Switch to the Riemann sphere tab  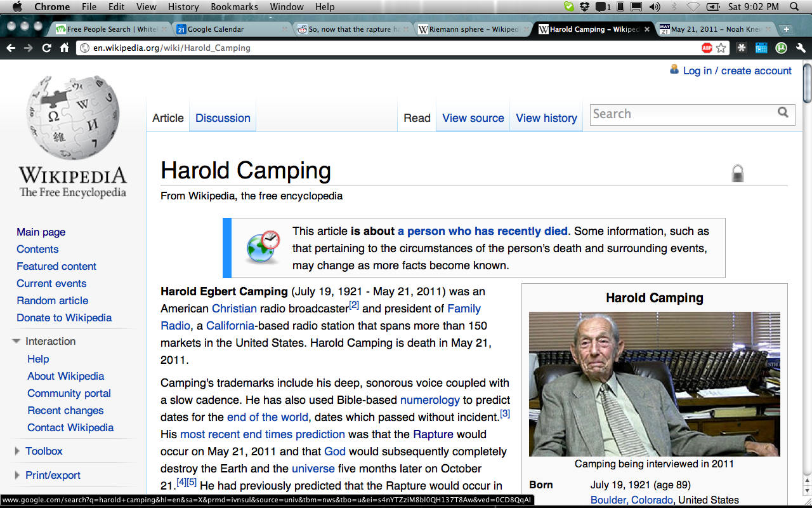pos(473,29)
